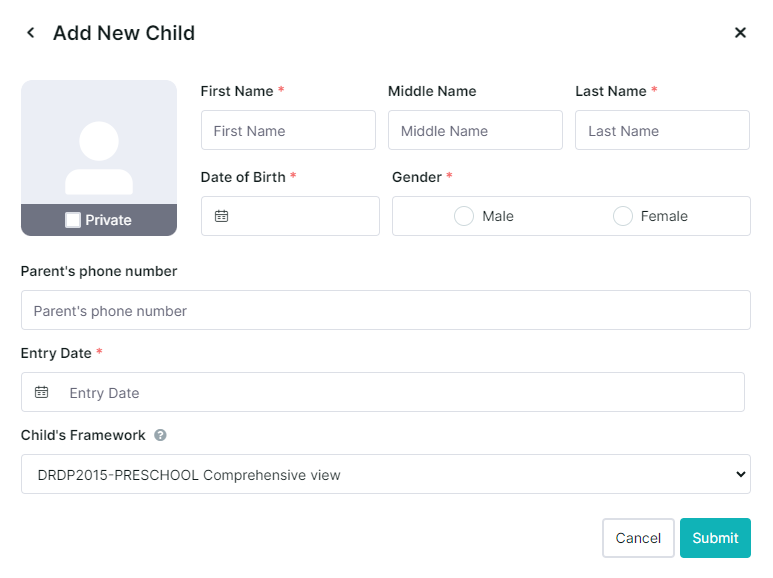The image size is (773, 578).
Task: Click the dropdown chevron for DRDP2015-PRESCHOOL
Action: click(740, 474)
